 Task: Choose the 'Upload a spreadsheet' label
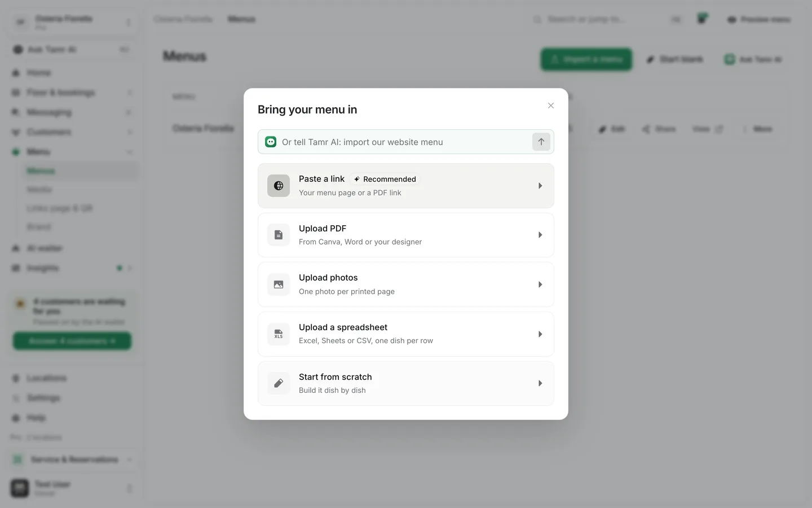(343, 327)
